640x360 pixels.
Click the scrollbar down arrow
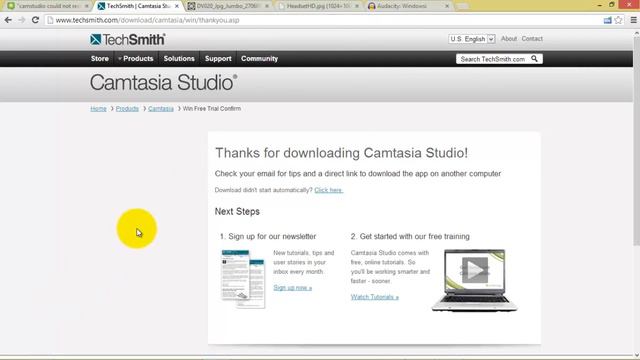[x=636, y=355]
